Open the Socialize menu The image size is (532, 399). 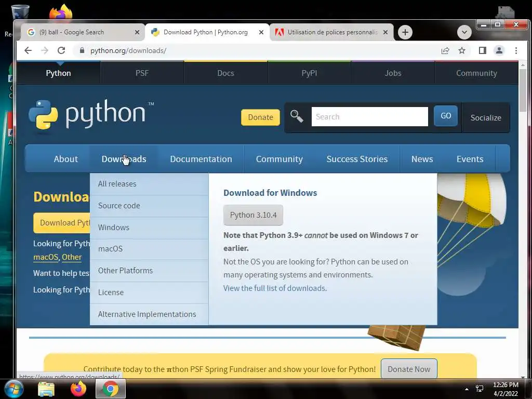pos(486,117)
